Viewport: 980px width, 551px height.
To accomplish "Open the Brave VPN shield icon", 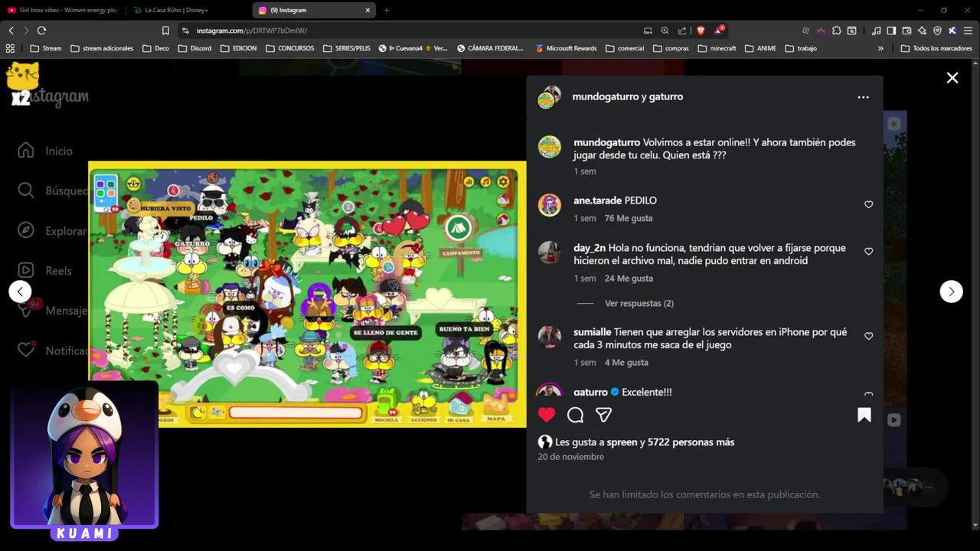I will coord(937,31).
